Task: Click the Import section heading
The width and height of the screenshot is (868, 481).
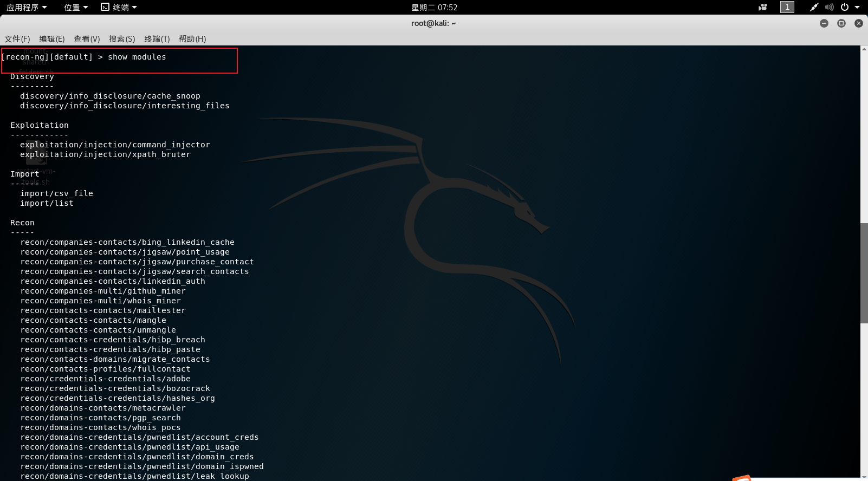Action: pyautogui.click(x=24, y=174)
